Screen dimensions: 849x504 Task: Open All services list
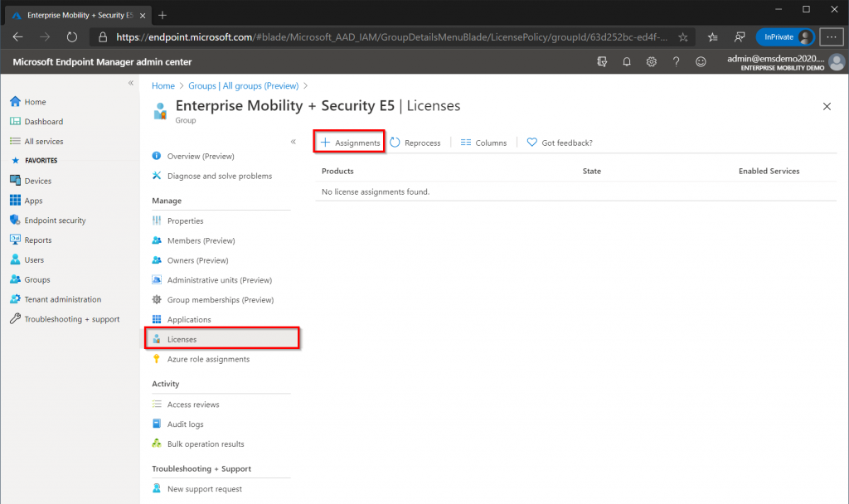pos(36,141)
